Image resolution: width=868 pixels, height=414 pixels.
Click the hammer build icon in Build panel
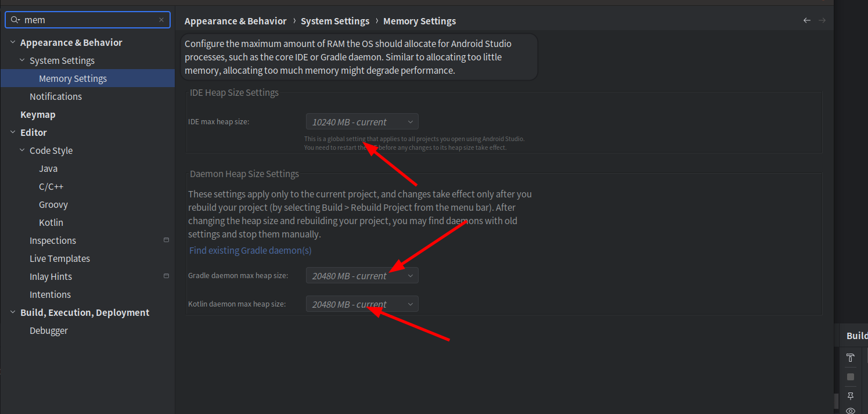[x=851, y=358]
